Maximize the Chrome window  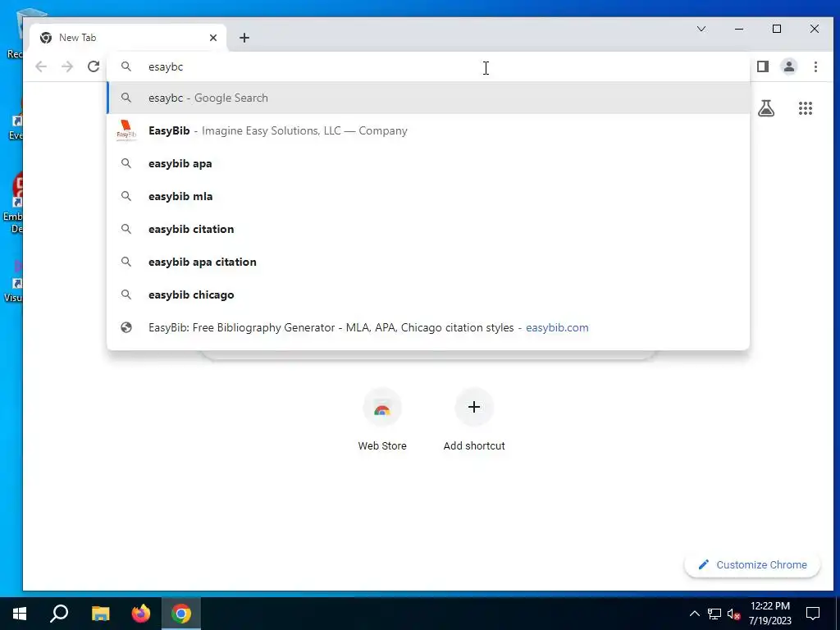coord(777,29)
